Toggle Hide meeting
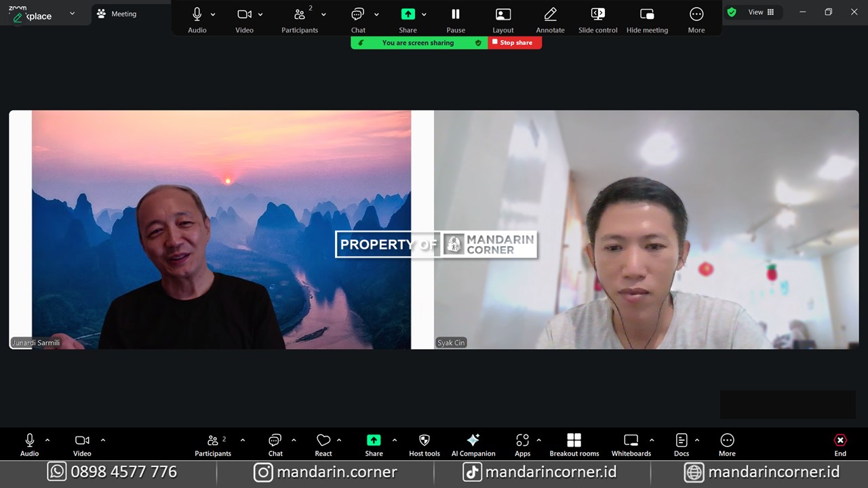Screen dimensions: 868x488 (x=647, y=15)
